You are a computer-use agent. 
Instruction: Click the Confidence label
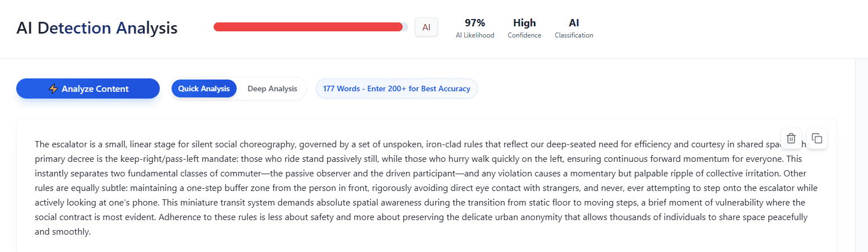(524, 35)
